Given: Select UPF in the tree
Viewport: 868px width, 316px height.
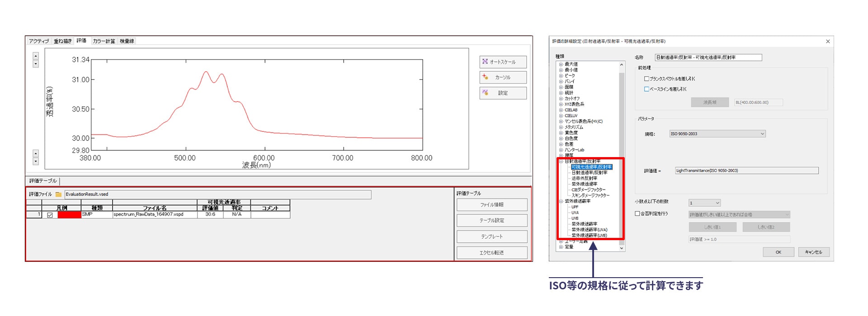Looking at the screenshot, I should click(575, 207).
